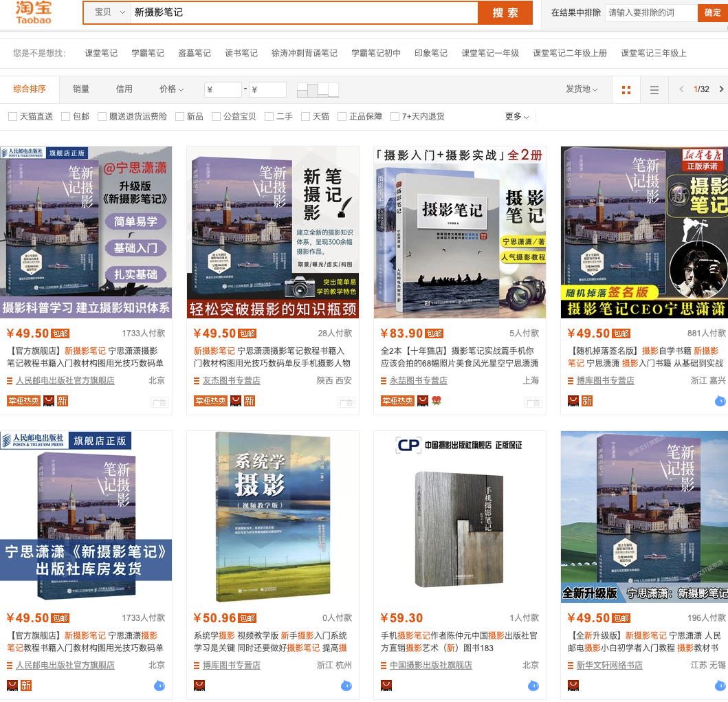Click minimum price input field
Screen dimensions: 728x702
click(x=223, y=90)
